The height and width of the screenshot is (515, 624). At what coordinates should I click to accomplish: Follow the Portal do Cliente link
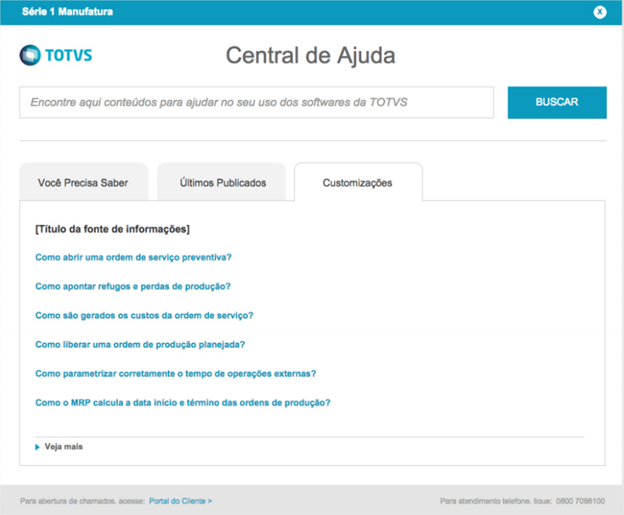click(180, 501)
